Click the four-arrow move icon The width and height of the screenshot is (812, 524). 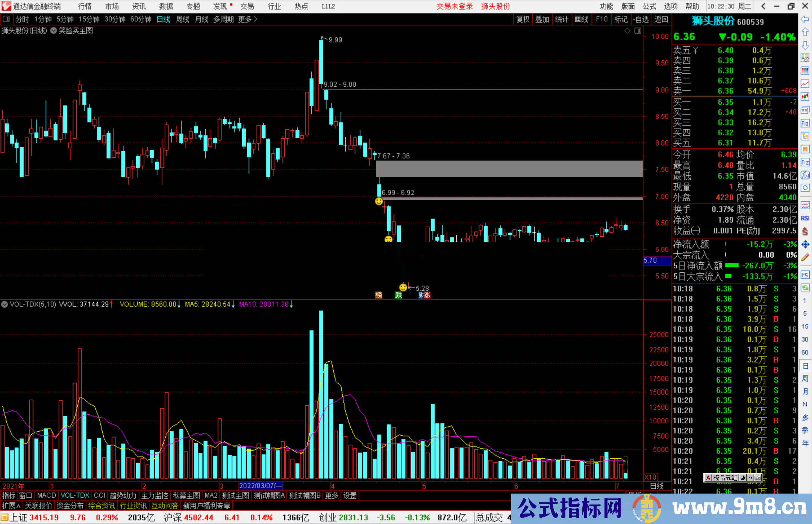805,245
